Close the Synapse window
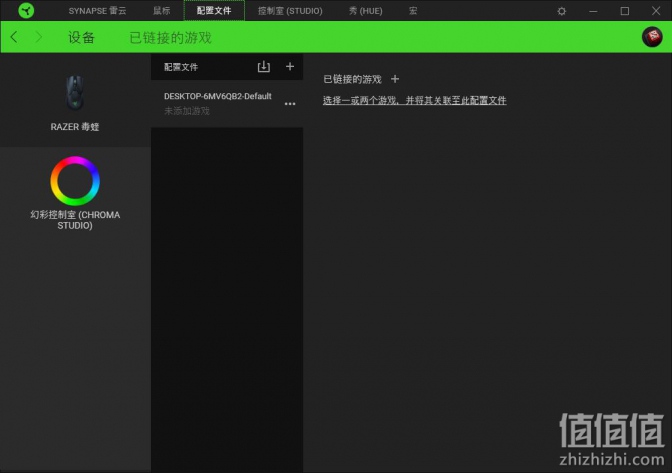The height and width of the screenshot is (473, 672). (656, 11)
